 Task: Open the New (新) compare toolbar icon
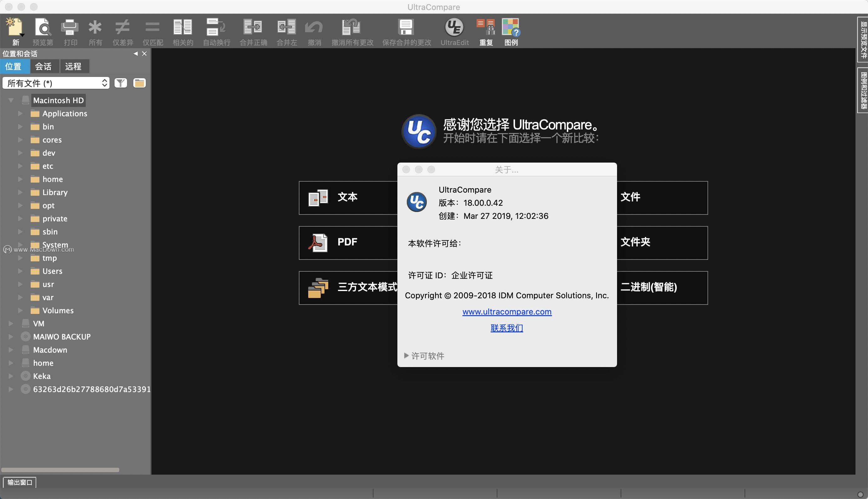(x=15, y=28)
